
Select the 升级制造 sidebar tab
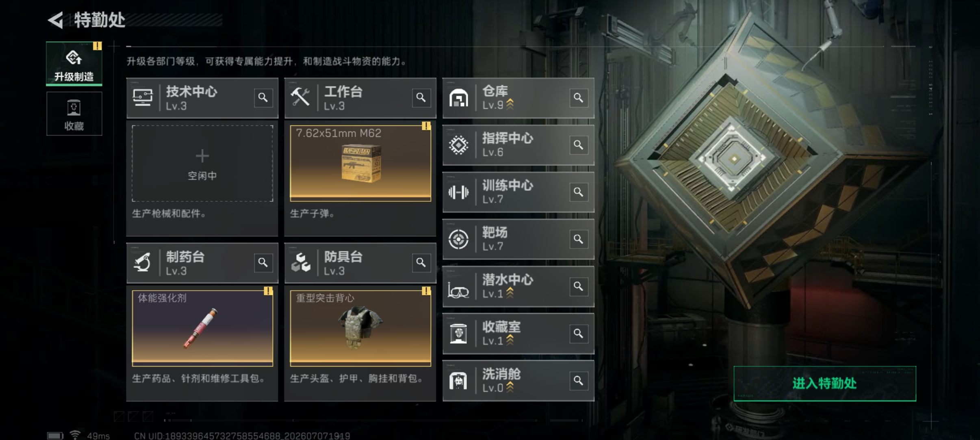point(74,64)
